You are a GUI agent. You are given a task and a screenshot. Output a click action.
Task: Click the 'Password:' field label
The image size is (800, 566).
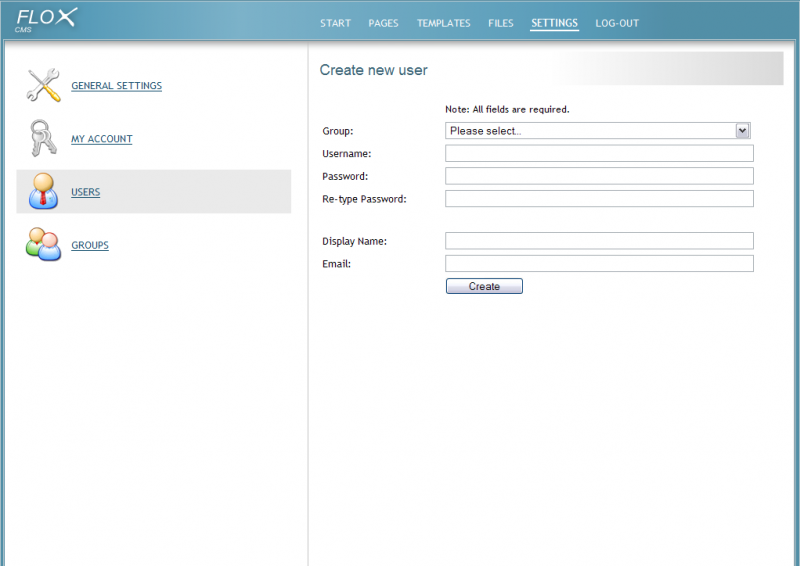coord(345,177)
